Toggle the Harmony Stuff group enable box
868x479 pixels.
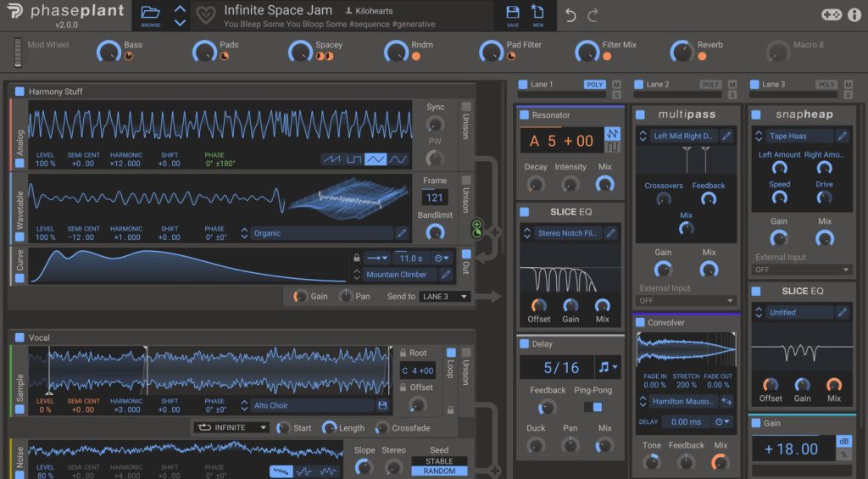(x=19, y=92)
